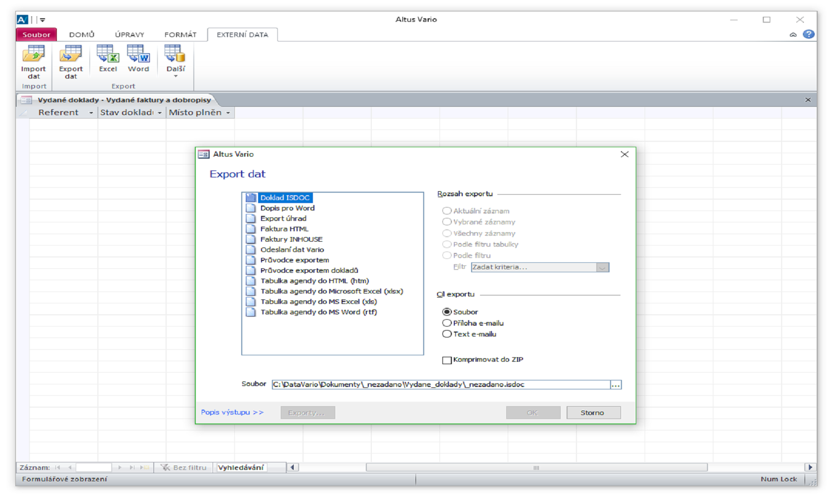Create new record navigation button

click(x=144, y=467)
